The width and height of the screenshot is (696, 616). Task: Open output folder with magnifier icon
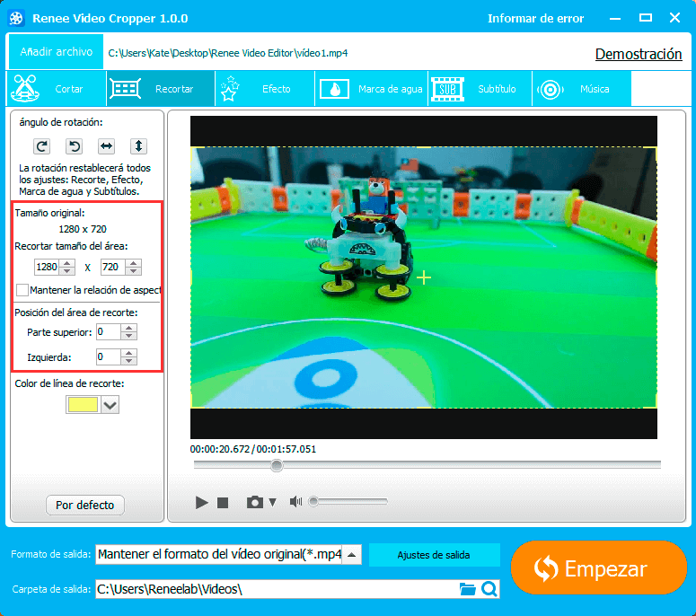coord(489,589)
